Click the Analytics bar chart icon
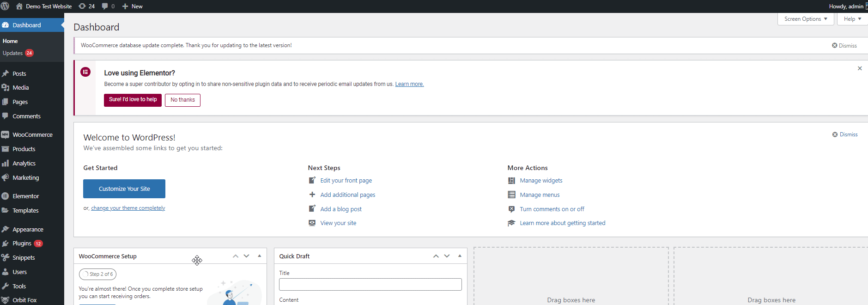868x305 pixels. pos(6,163)
